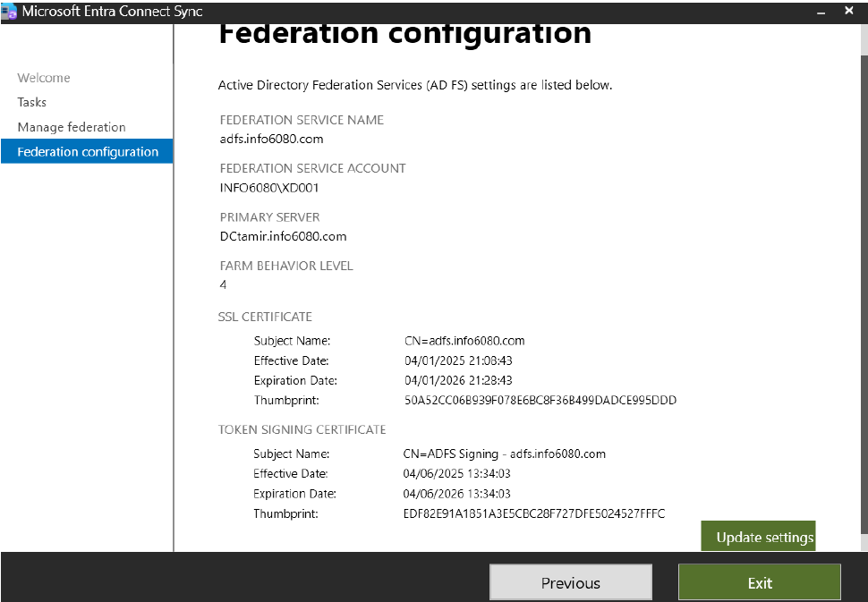This screenshot has width=868, height=602.
Task: Click the FEDERATION SERVICE ACCOUNT label
Action: (313, 169)
